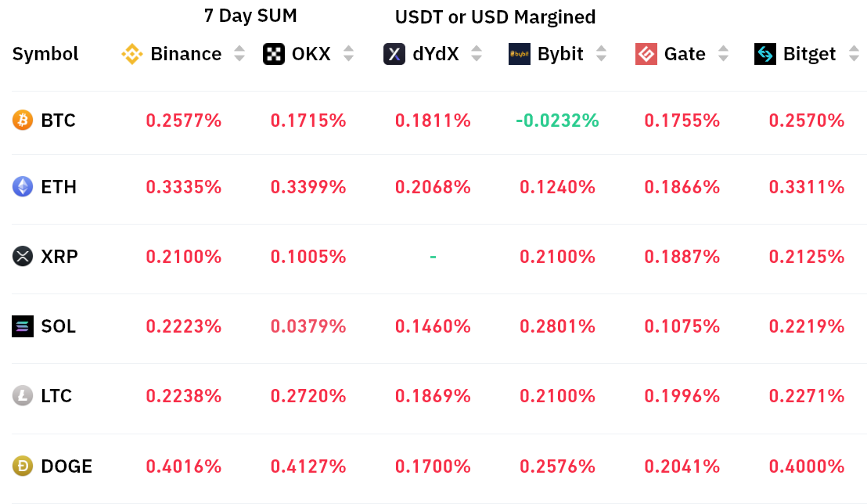Click the Gate logo icon

646,54
